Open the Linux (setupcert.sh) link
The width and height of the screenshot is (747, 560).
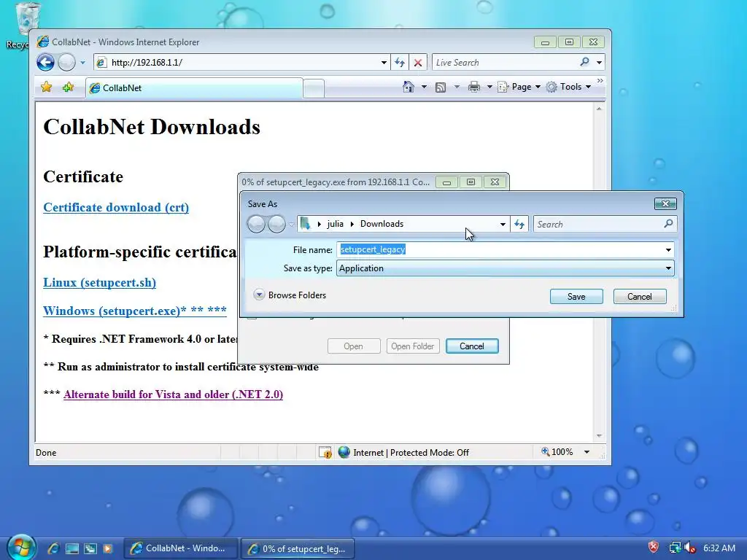tap(99, 282)
